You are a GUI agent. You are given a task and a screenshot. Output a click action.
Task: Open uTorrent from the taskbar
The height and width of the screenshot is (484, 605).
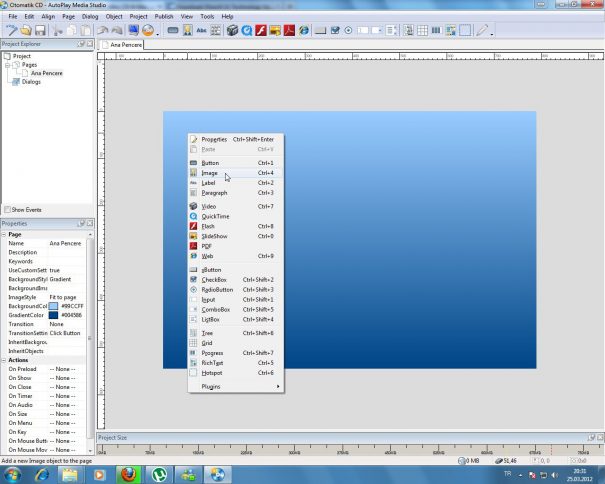click(159, 474)
